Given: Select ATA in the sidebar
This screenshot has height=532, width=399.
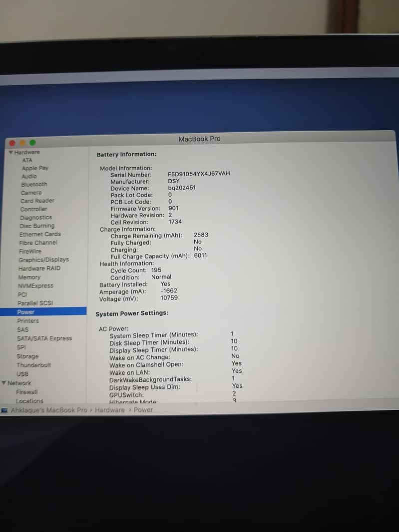Looking at the screenshot, I should point(27,160).
